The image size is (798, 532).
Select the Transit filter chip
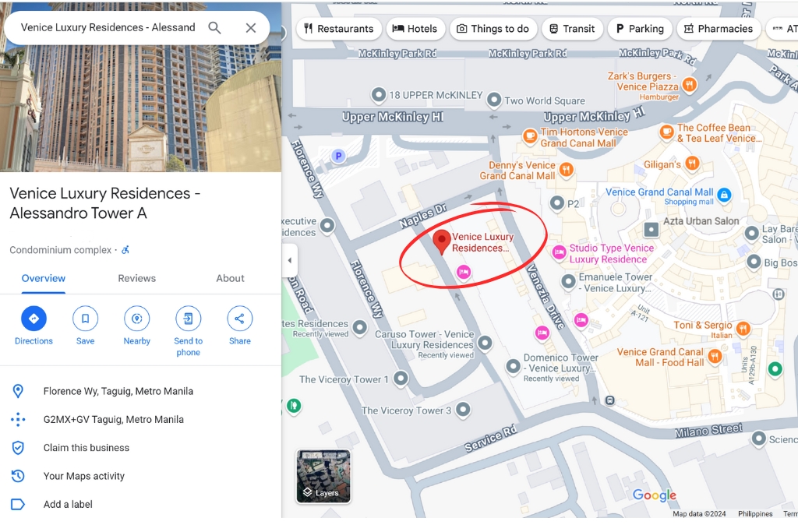coord(572,29)
